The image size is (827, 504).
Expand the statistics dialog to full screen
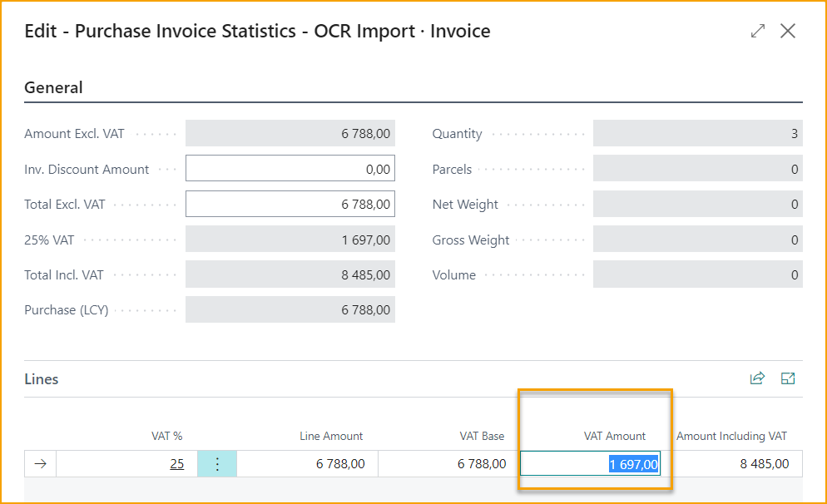click(757, 31)
